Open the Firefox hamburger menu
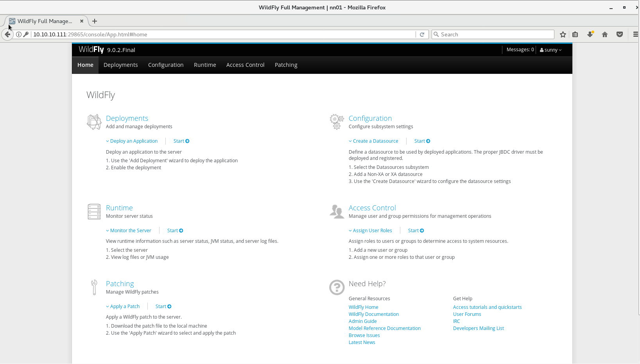Image resolution: width=640 pixels, height=364 pixels. click(636, 34)
